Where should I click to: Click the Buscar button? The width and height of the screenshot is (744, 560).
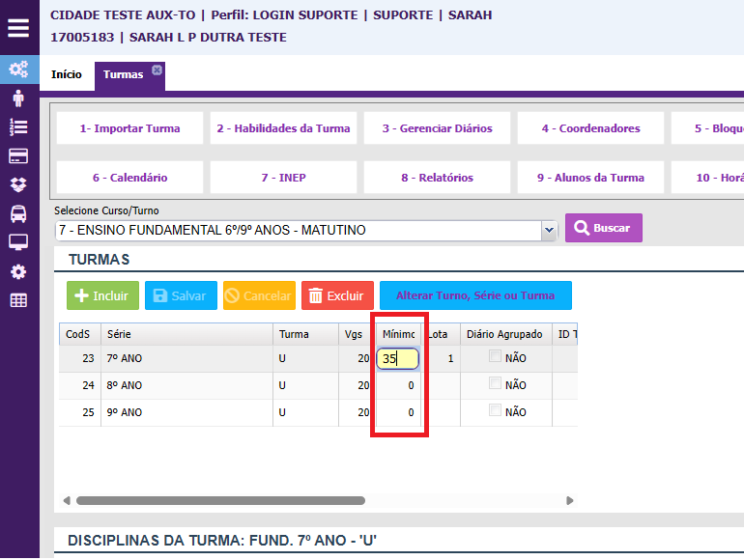[x=603, y=228]
